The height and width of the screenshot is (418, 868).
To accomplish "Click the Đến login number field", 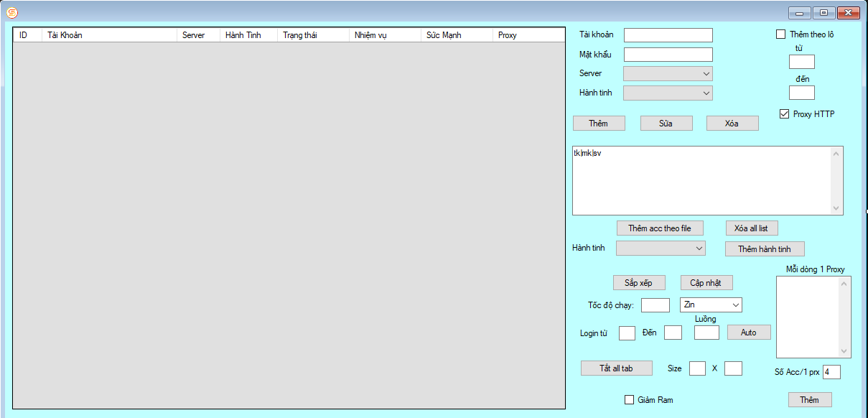I will pyautogui.click(x=673, y=333).
